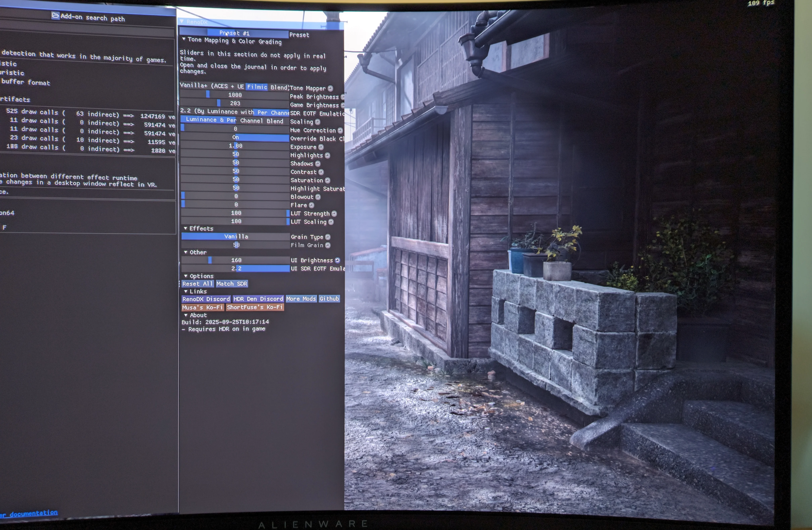
Task: Click the UI Brightness reset arrow icon
Action: pos(337,260)
